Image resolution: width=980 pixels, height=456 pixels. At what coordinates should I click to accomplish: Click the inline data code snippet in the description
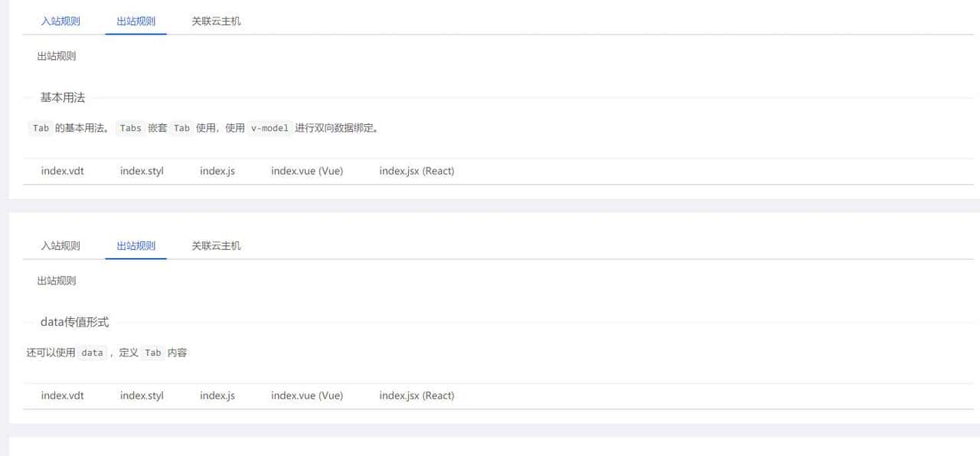pyautogui.click(x=91, y=353)
